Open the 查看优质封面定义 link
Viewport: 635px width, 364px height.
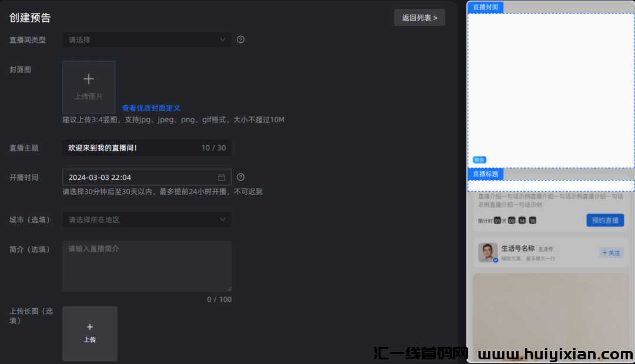point(151,108)
